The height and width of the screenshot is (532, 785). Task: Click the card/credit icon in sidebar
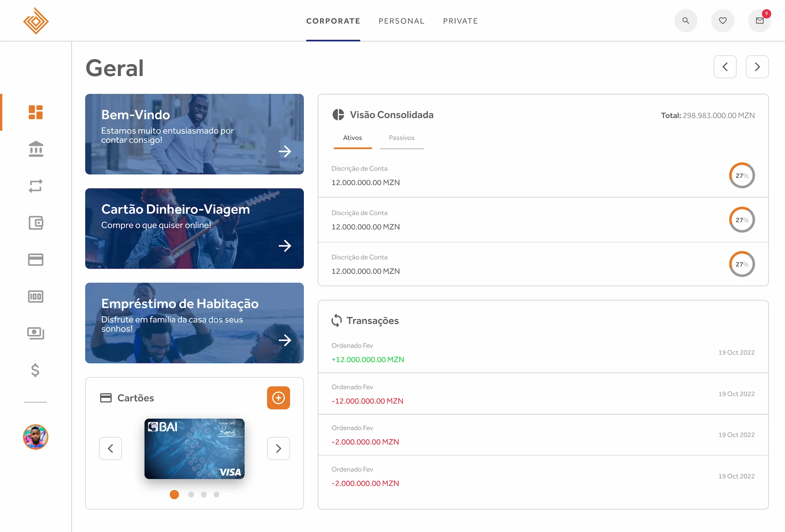(36, 260)
